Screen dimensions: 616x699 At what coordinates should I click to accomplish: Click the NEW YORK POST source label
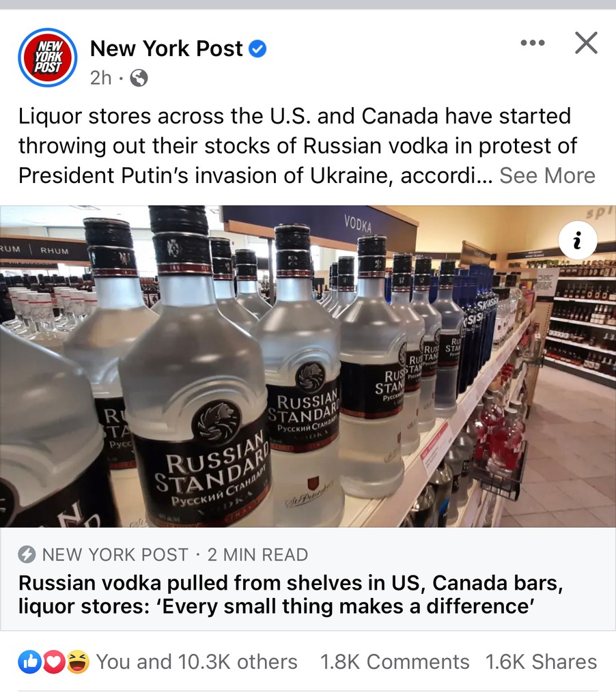point(115,554)
